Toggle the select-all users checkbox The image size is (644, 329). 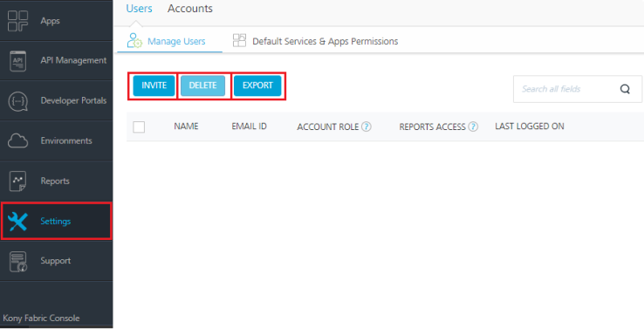click(x=139, y=127)
